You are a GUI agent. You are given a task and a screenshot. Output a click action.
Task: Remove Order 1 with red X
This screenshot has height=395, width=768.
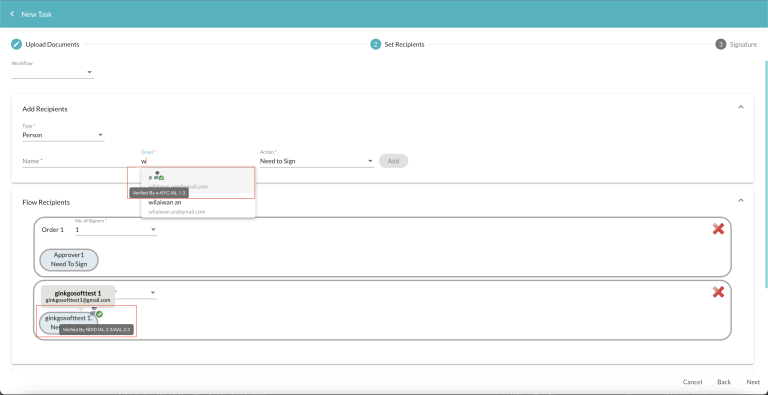[718, 228]
